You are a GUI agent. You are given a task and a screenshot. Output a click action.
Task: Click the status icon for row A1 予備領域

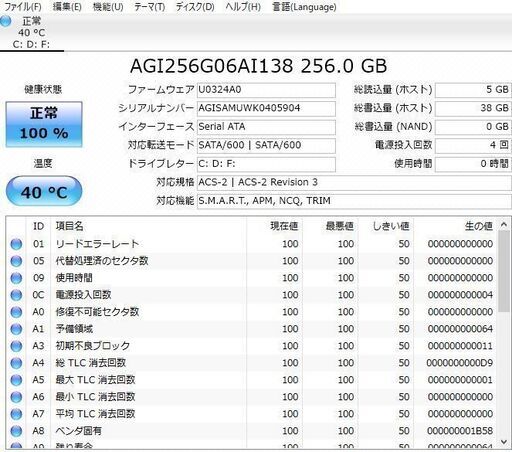click(16, 329)
